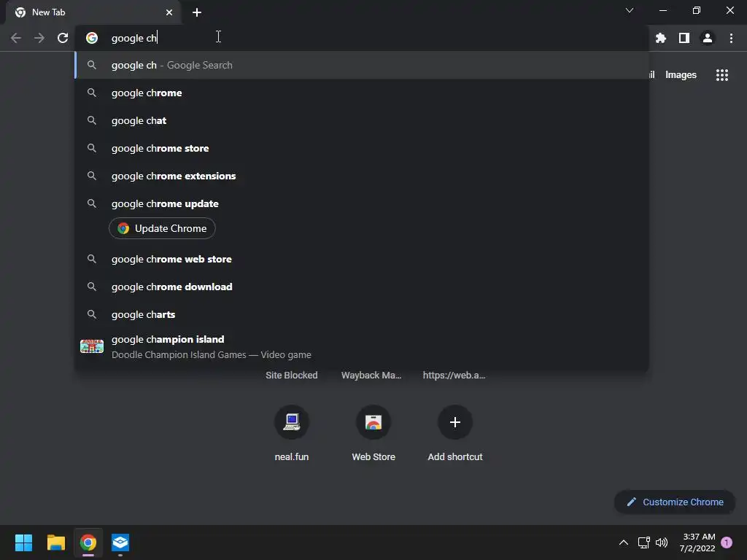Open the Google apps grid
Image resolution: width=747 pixels, height=560 pixels.
[721, 75]
